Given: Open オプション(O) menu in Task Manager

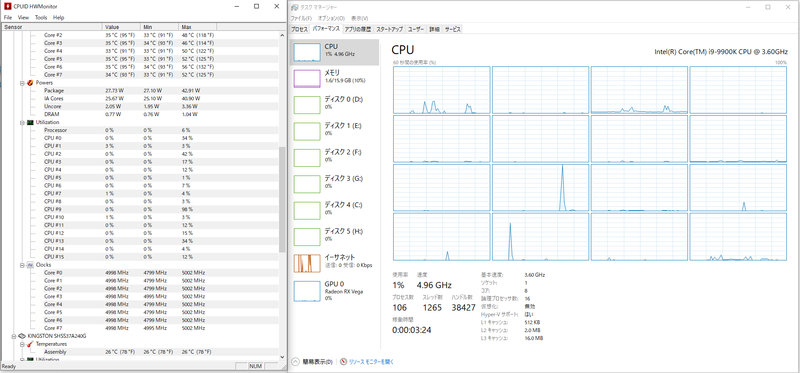Looking at the screenshot, I should point(332,18).
